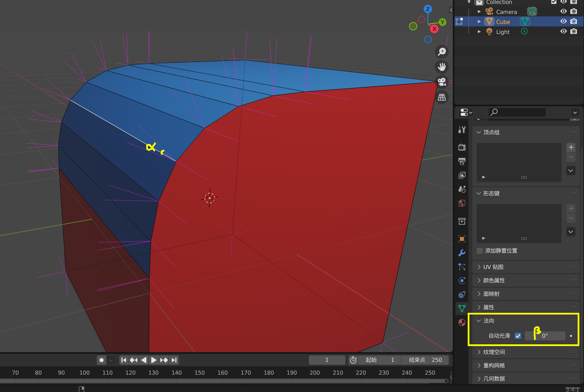Click the zoom viewport magnifier icon
Screen dimensions: 584x392
point(442,52)
